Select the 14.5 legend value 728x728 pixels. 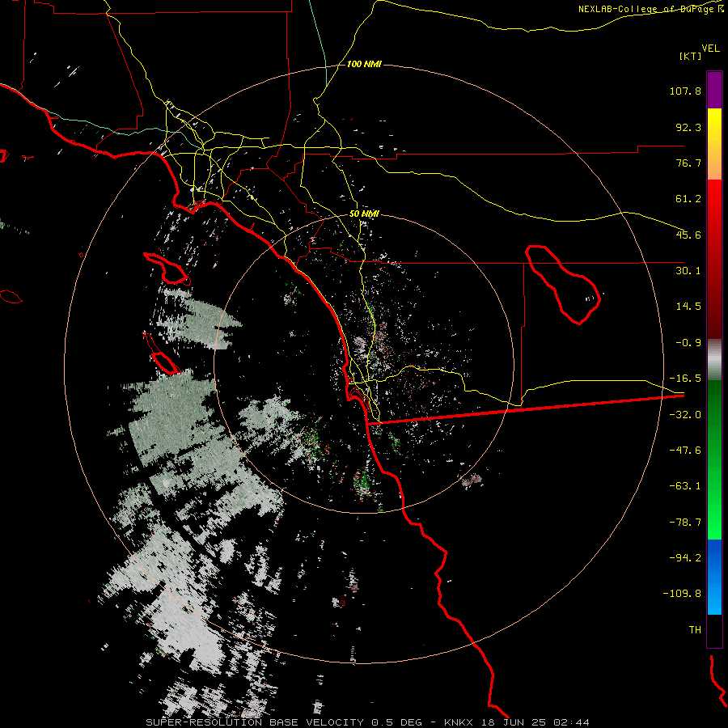[688, 307]
